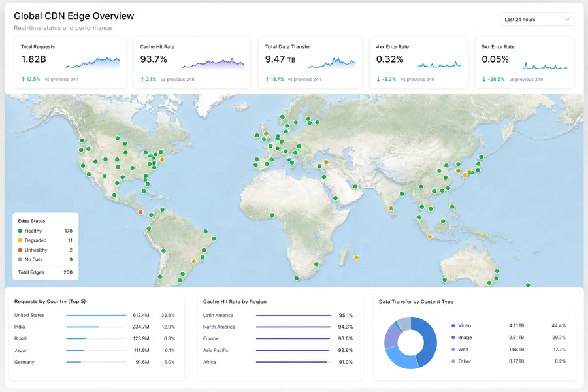Click the Latin America cache hit rate bar
This screenshot has height=392, width=588.
(293, 316)
